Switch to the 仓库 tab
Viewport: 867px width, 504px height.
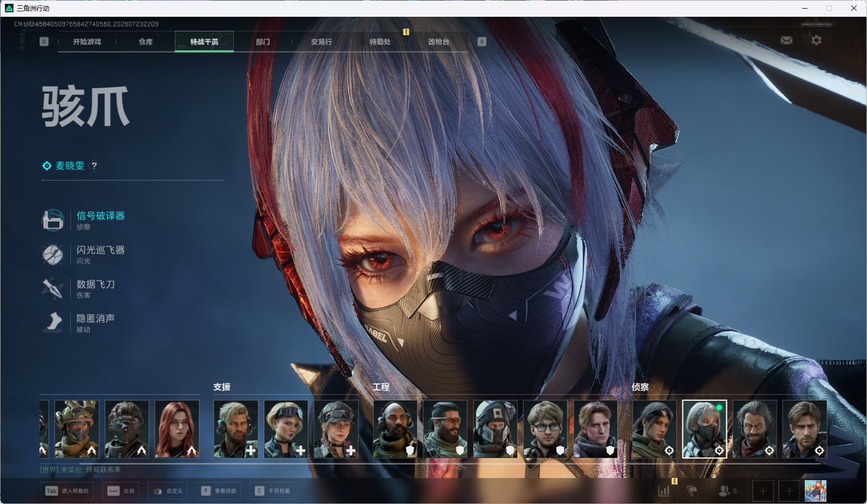(146, 42)
